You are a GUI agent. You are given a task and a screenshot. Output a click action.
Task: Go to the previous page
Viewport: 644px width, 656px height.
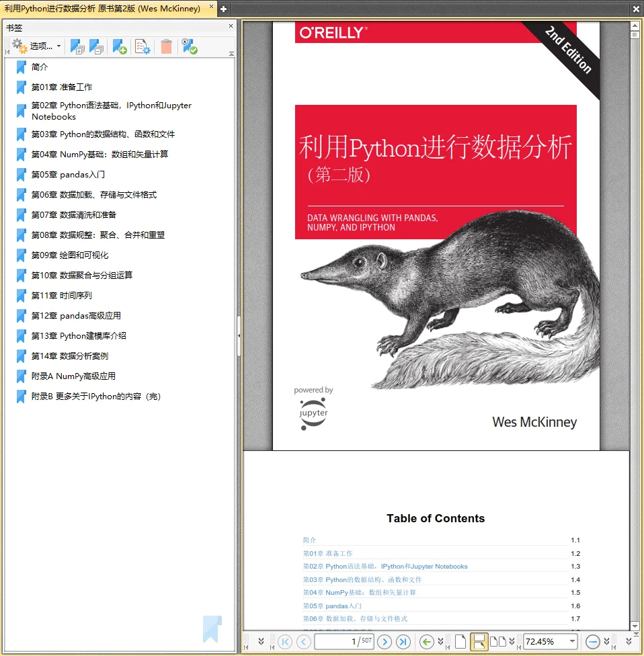(x=304, y=641)
